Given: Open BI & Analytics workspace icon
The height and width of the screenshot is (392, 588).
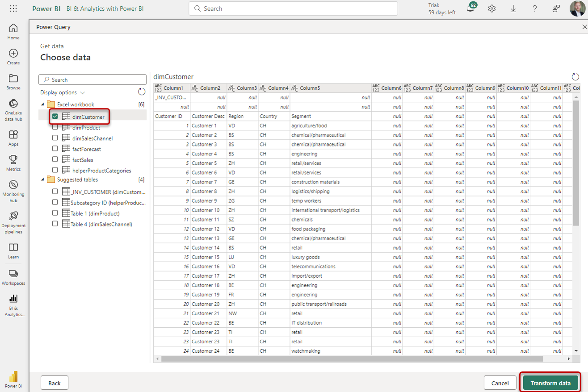Looking at the screenshot, I should pos(13,305).
